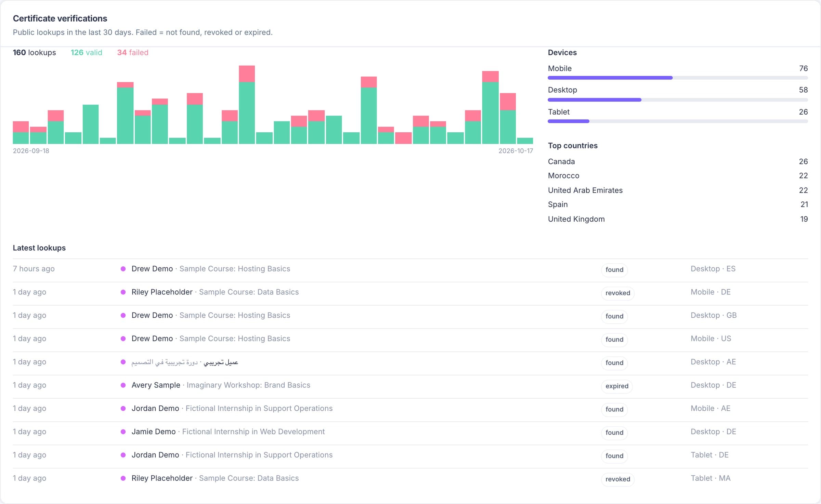Image resolution: width=821 pixels, height=504 pixels.
Task: Click the 'found' badge in the Arabic-text row
Action: pyautogui.click(x=614, y=363)
